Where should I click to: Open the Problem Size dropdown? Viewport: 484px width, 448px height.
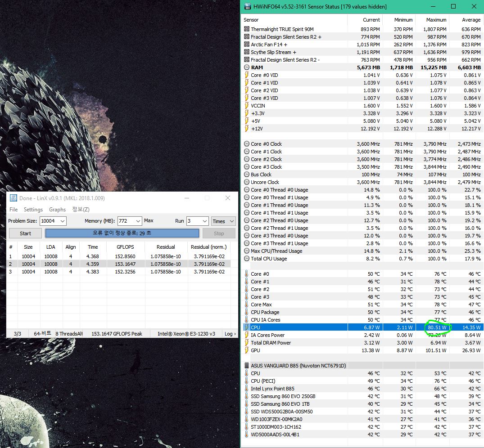tap(62, 221)
